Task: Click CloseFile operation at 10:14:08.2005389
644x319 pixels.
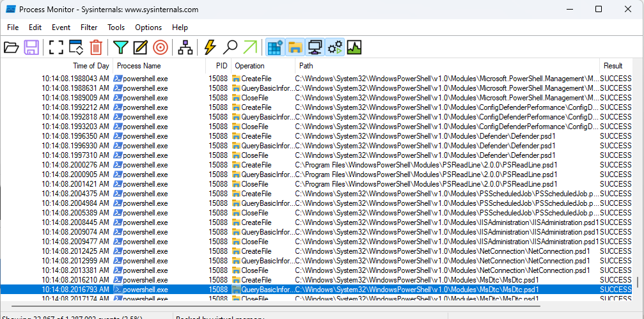Action: pos(255,213)
